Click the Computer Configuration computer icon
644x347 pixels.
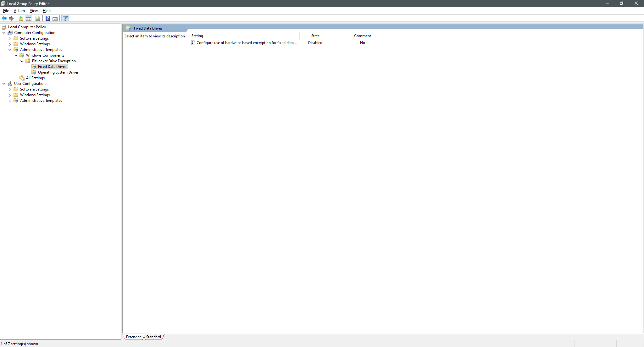tap(10, 33)
